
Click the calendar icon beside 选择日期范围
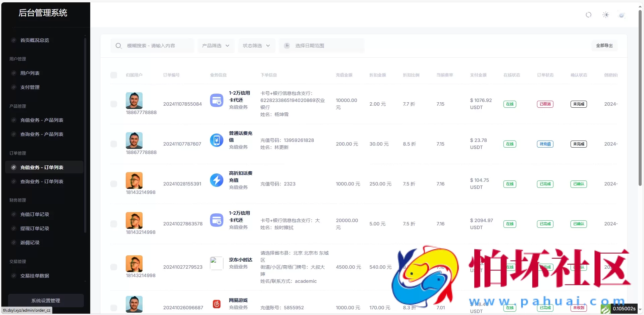coord(287,46)
